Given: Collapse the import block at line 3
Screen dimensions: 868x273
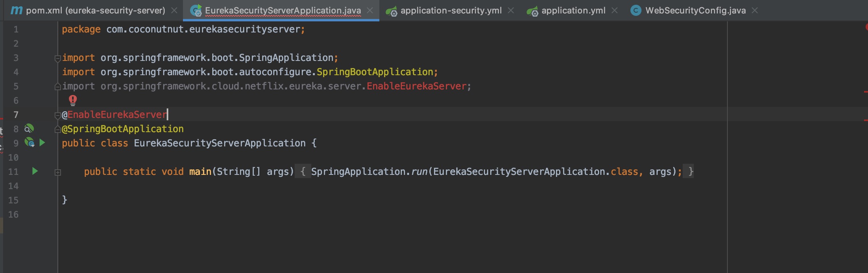Looking at the screenshot, I should (x=57, y=58).
